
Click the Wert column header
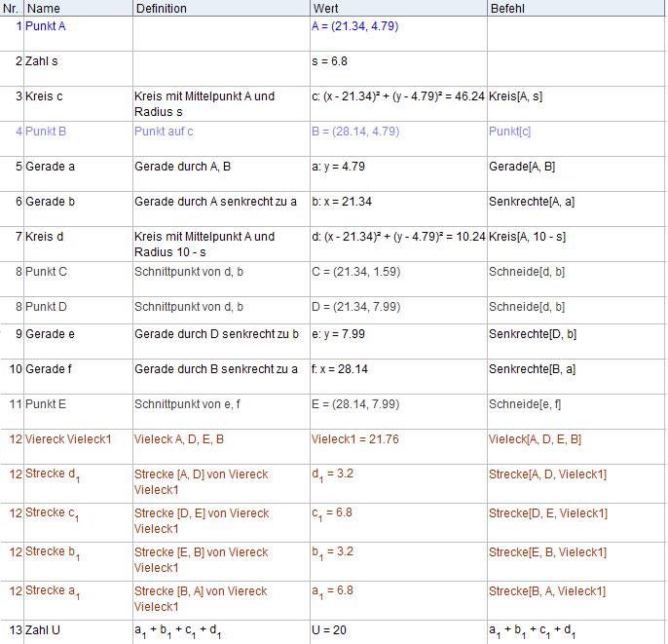[x=397, y=8]
